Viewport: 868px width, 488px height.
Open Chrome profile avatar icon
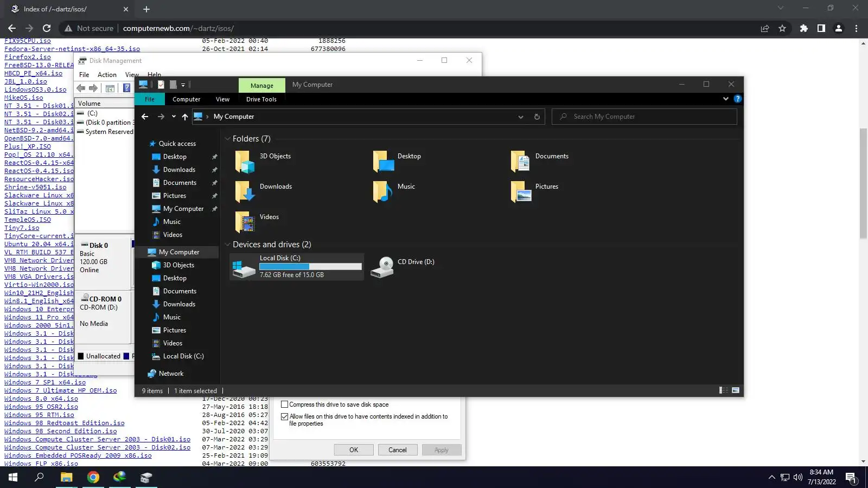tap(839, 28)
